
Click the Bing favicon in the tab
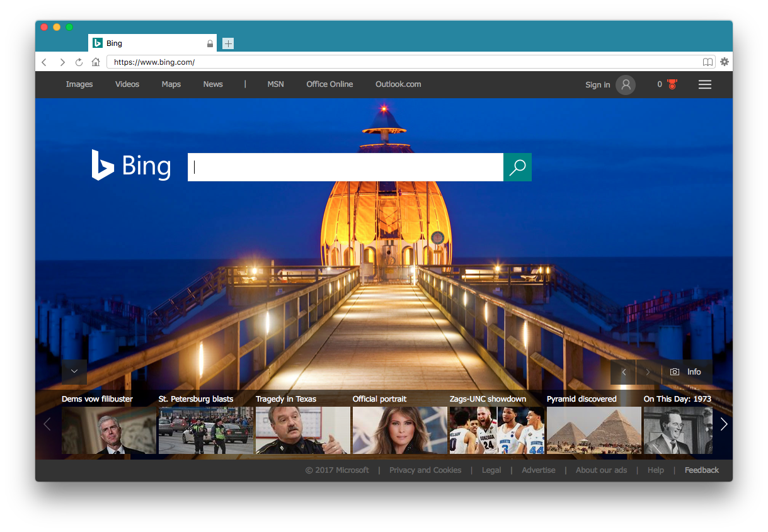[97, 43]
